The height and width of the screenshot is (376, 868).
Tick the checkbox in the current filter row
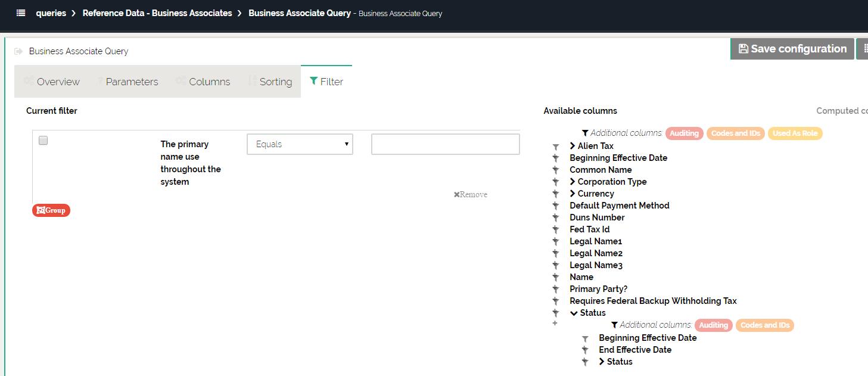click(43, 141)
